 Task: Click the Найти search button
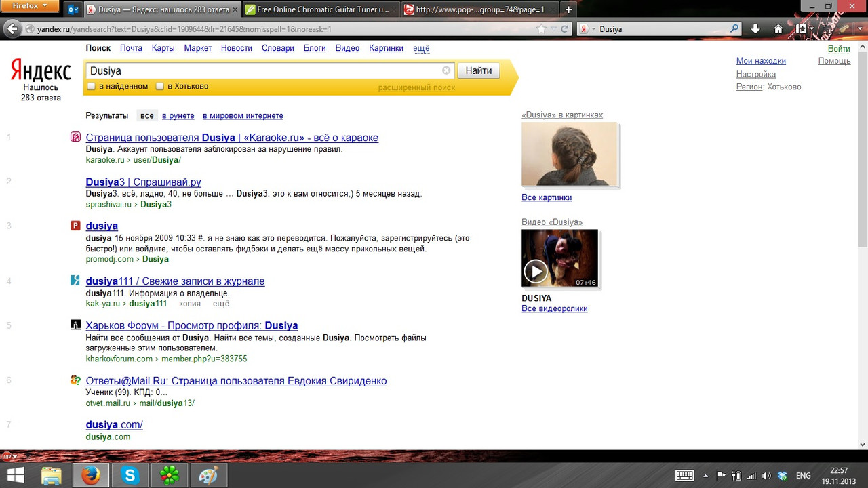click(x=479, y=70)
